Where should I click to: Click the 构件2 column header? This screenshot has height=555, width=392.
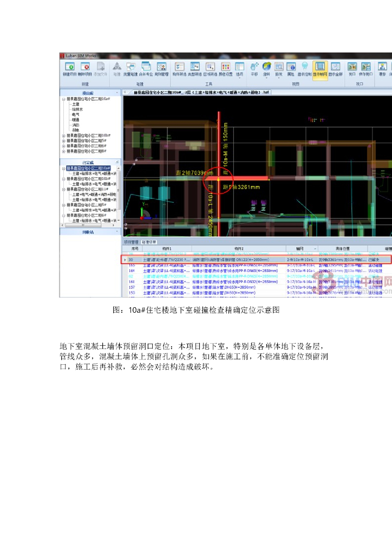(239, 249)
